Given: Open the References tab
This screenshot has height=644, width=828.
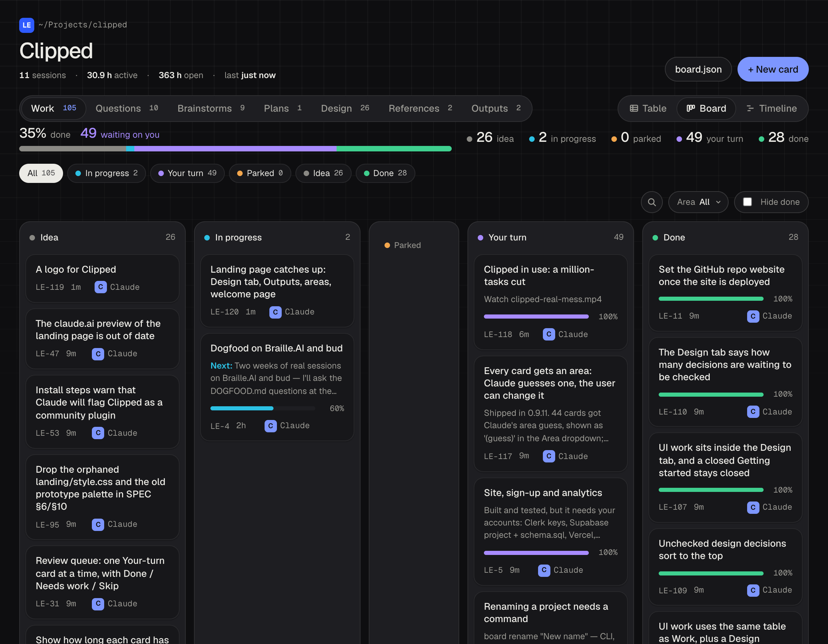Looking at the screenshot, I should [420, 108].
